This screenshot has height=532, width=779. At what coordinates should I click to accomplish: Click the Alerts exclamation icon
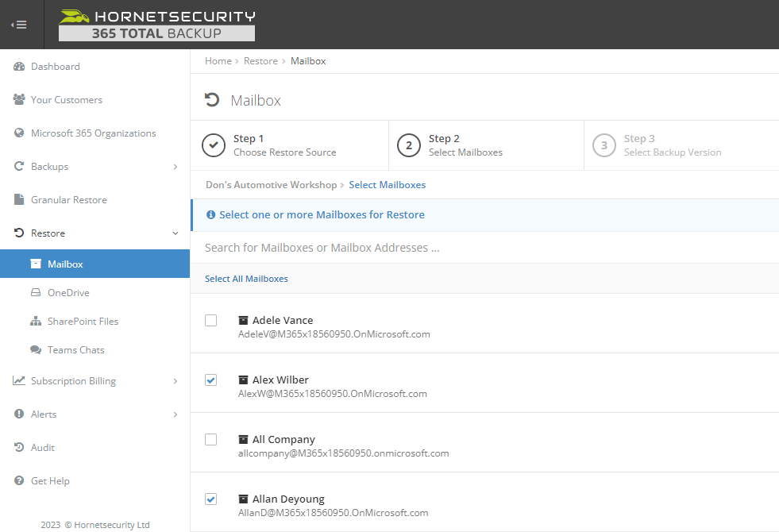19,414
